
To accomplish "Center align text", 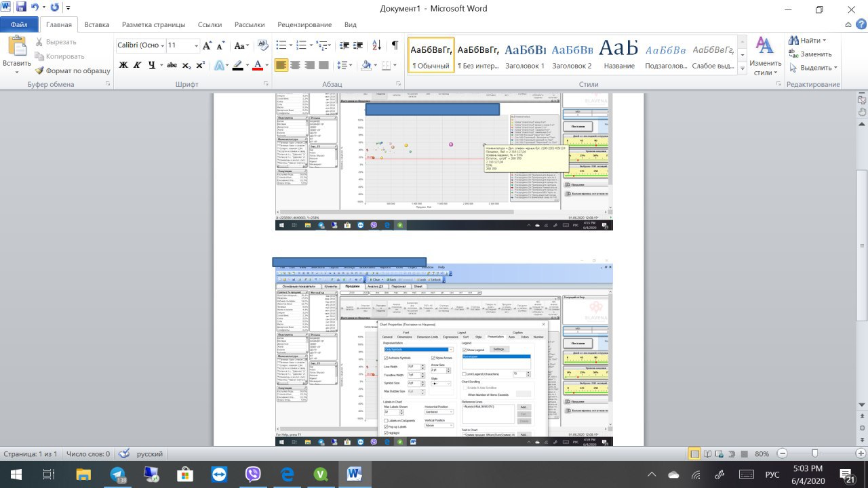I will [x=296, y=66].
